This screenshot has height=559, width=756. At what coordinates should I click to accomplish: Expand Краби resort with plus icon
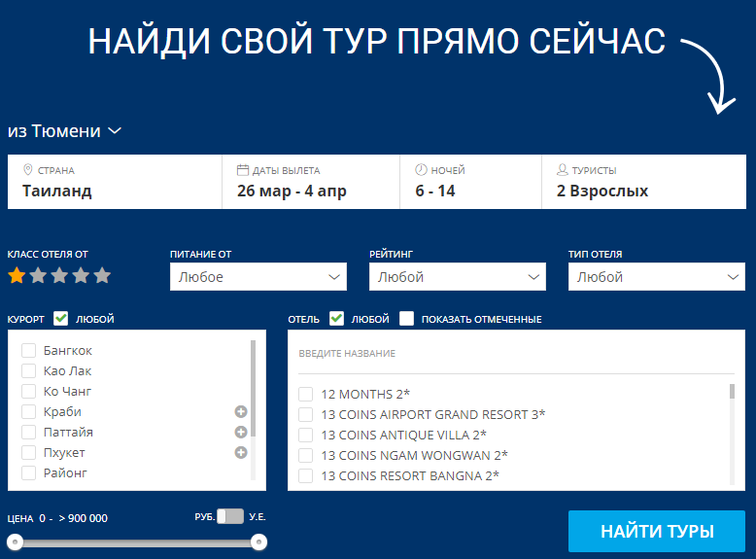[241, 411]
